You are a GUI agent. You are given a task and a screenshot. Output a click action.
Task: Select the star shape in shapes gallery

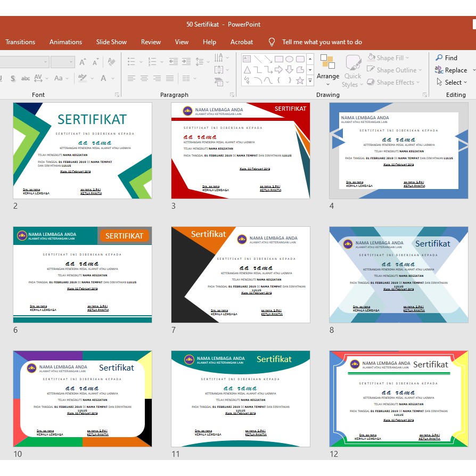300,80
